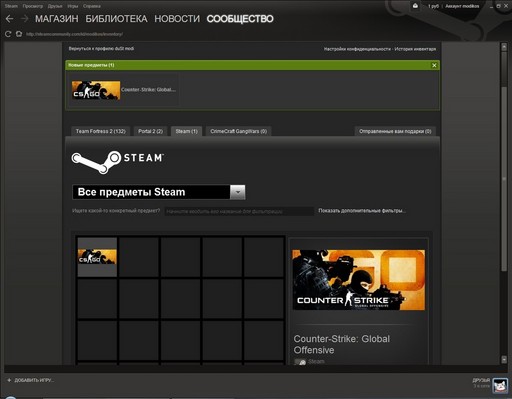Click the item name filter field
Image resolution: width=512 pixels, height=399 pixels.
(x=239, y=211)
